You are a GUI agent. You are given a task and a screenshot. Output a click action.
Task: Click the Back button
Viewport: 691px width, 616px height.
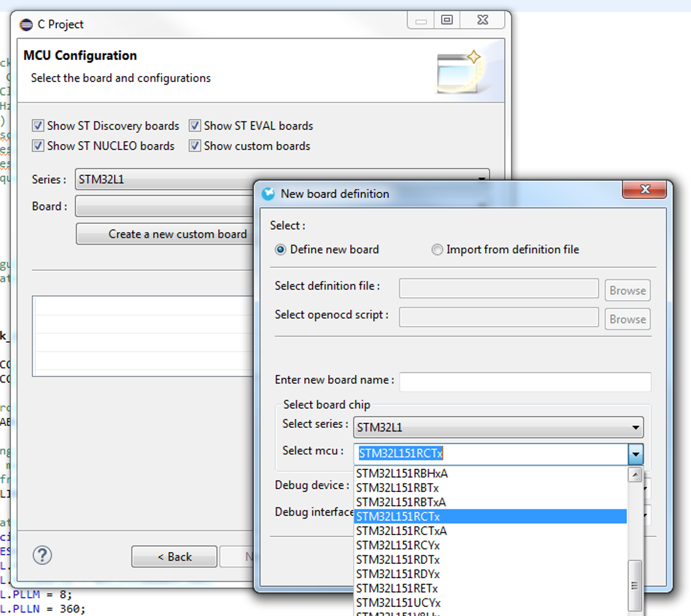175,557
